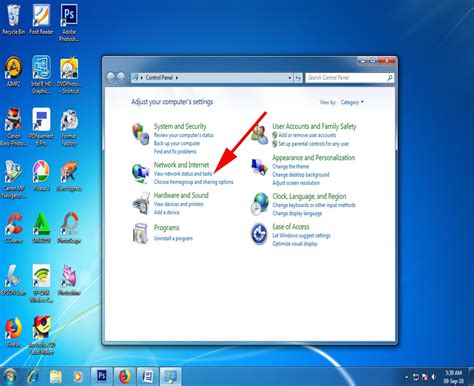Click Change desktop background

[301, 175]
